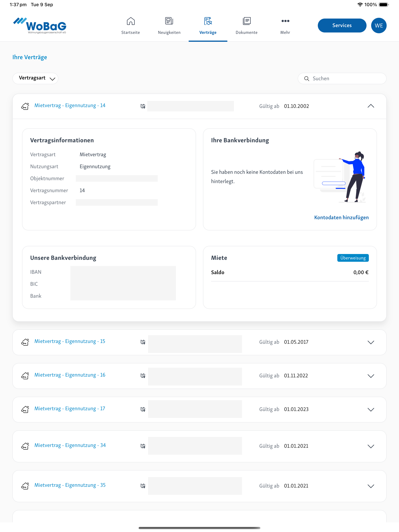Image resolution: width=399 pixels, height=532 pixels.
Task: Click the Miete heading
Action: pyautogui.click(x=219, y=258)
